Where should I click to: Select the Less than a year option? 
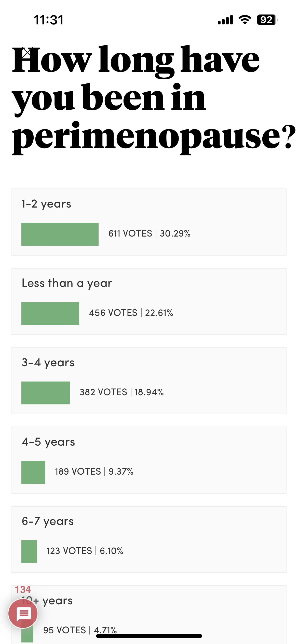tap(149, 301)
